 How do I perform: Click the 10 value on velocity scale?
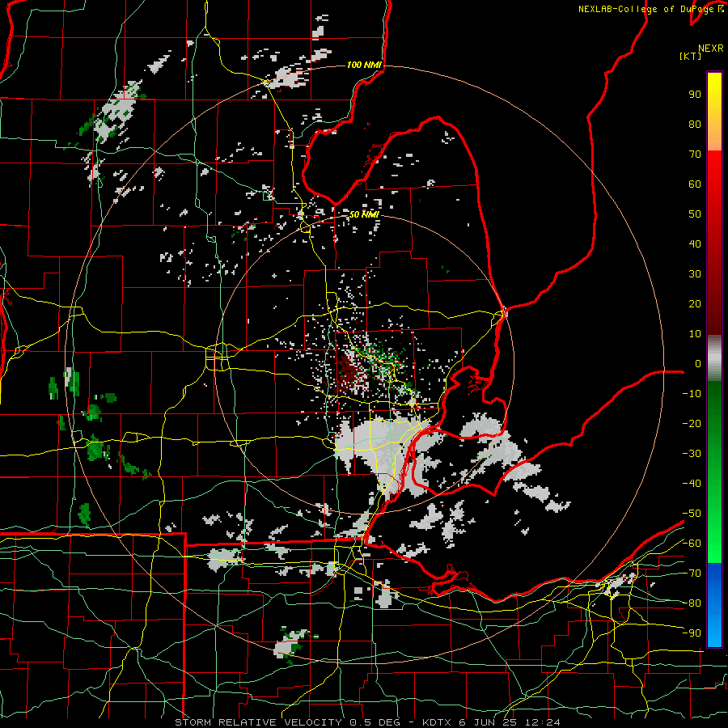click(x=695, y=334)
